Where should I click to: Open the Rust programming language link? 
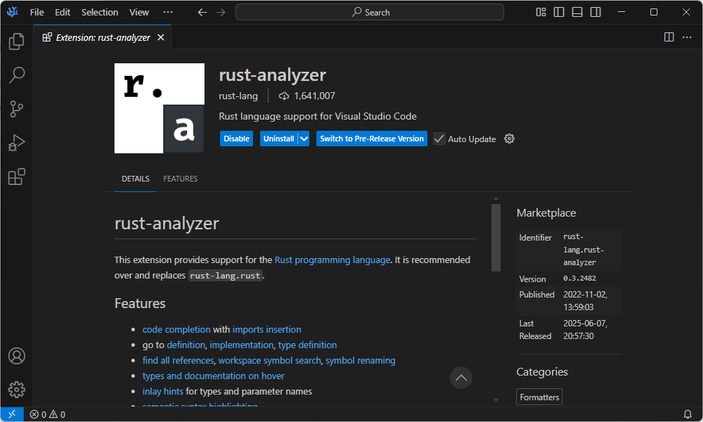[x=332, y=260]
